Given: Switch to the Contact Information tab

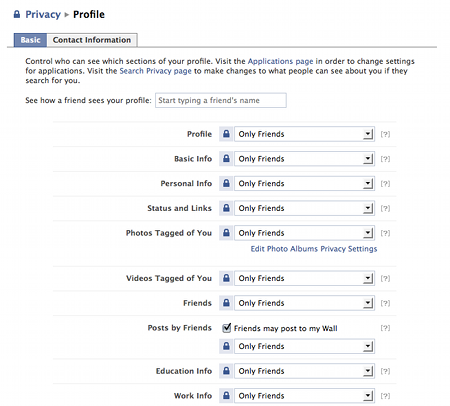Looking at the screenshot, I should coord(92,40).
